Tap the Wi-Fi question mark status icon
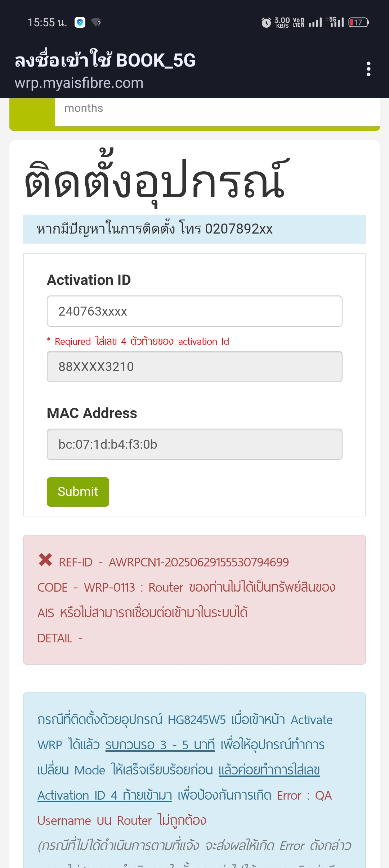 click(x=96, y=23)
